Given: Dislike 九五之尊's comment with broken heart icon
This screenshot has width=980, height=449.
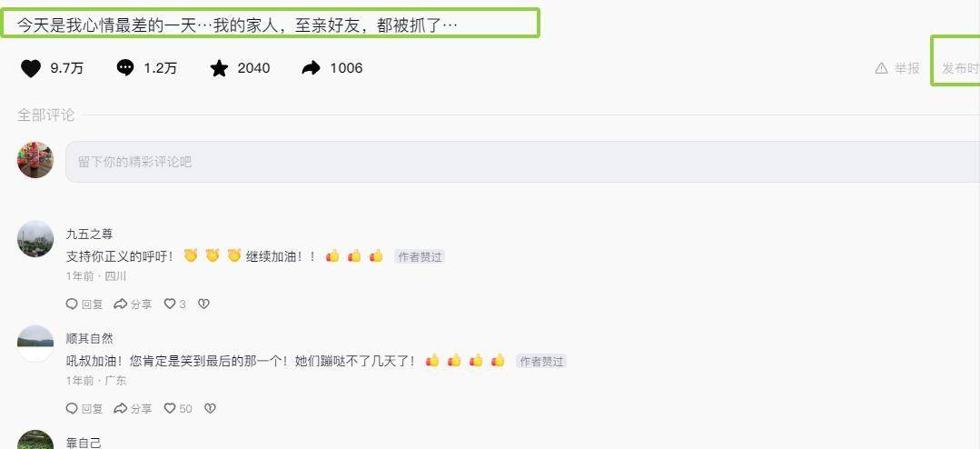Looking at the screenshot, I should [203, 304].
